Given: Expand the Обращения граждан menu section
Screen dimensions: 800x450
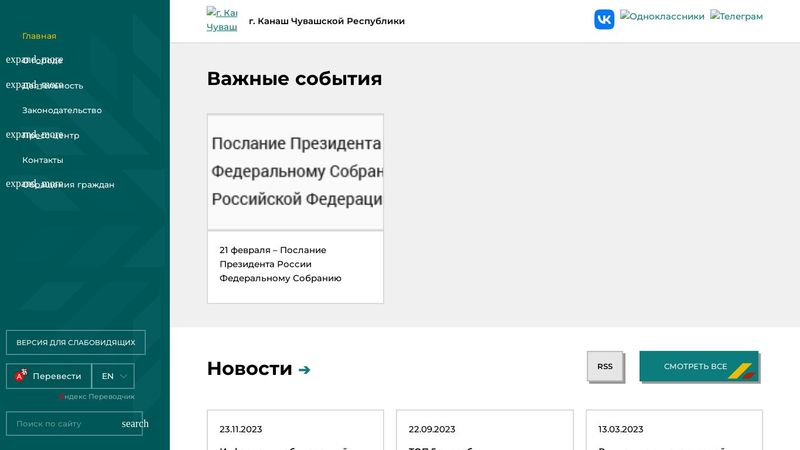Looking at the screenshot, I should (x=34, y=183).
